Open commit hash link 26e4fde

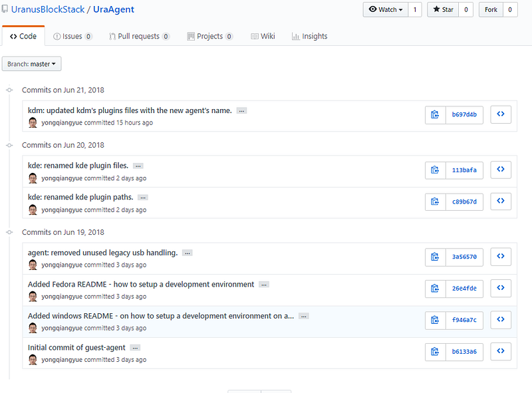464,289
